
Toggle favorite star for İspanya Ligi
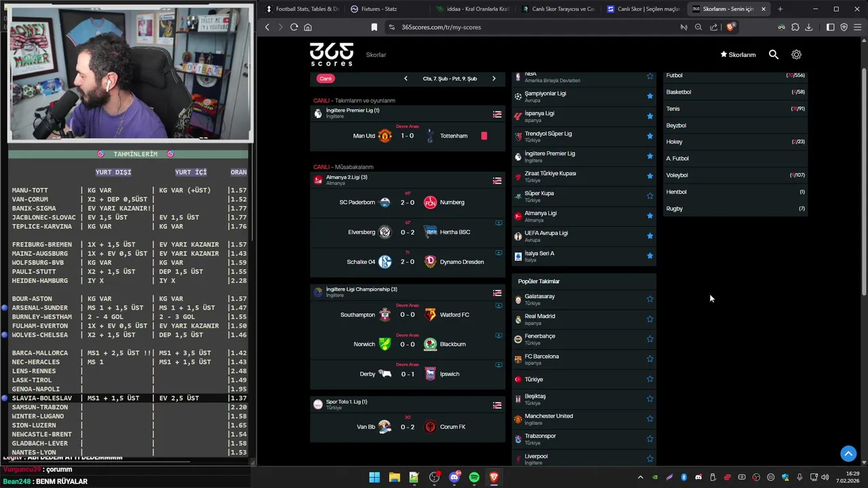tap(650, 116)
